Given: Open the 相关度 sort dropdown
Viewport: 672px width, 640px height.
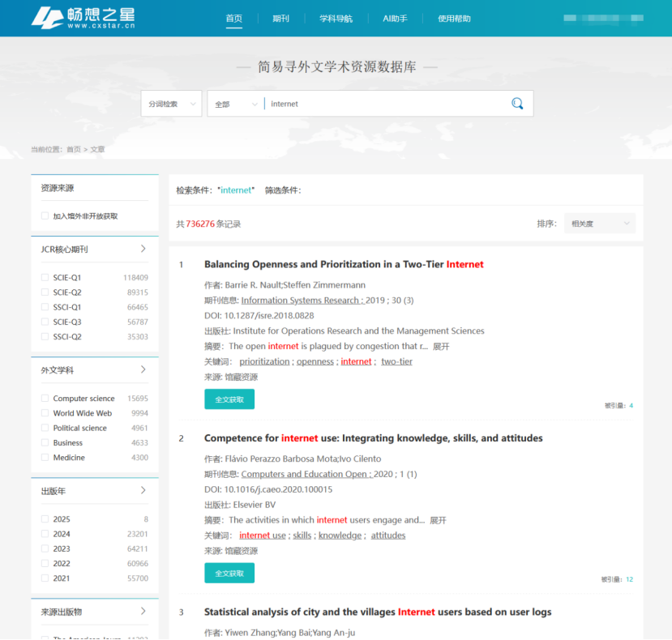Looking at the screenshot, I should coord(599,224).
